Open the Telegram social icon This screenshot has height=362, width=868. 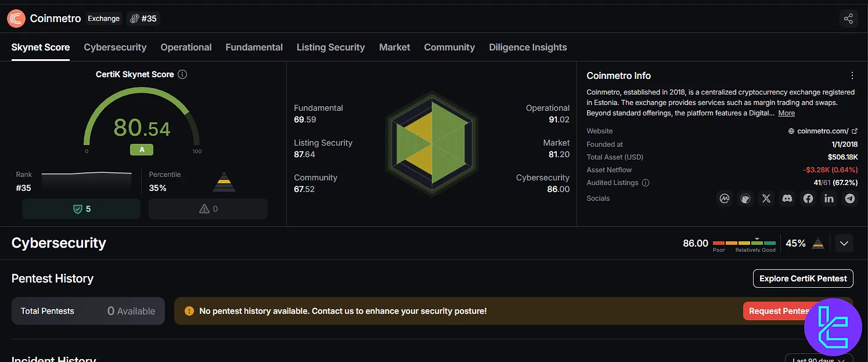pos(850,198)
